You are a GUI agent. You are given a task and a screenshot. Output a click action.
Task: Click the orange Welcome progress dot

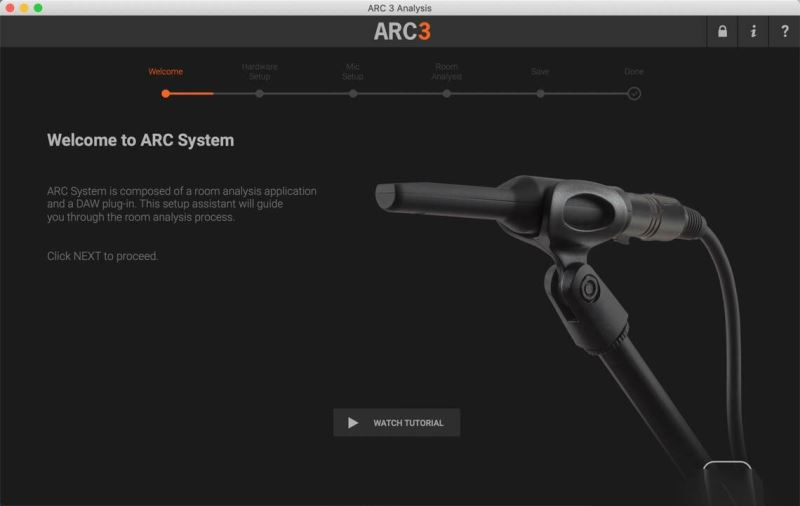165,93
